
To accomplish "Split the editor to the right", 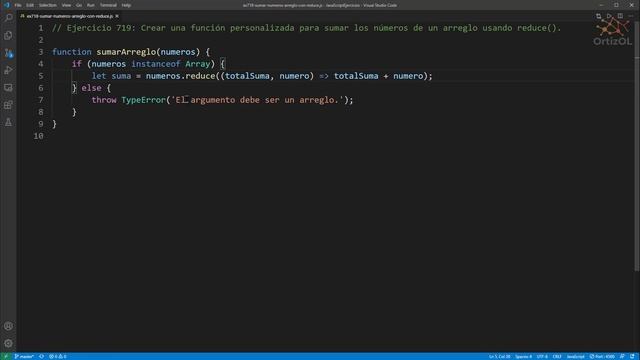I will tap(620, 16).
